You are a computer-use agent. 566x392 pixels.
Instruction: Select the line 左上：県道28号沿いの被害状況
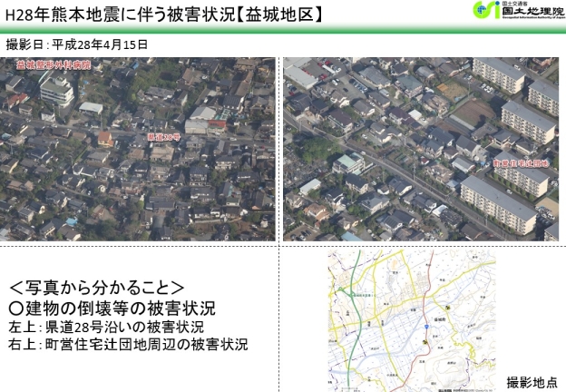click(x=106, y=327)
